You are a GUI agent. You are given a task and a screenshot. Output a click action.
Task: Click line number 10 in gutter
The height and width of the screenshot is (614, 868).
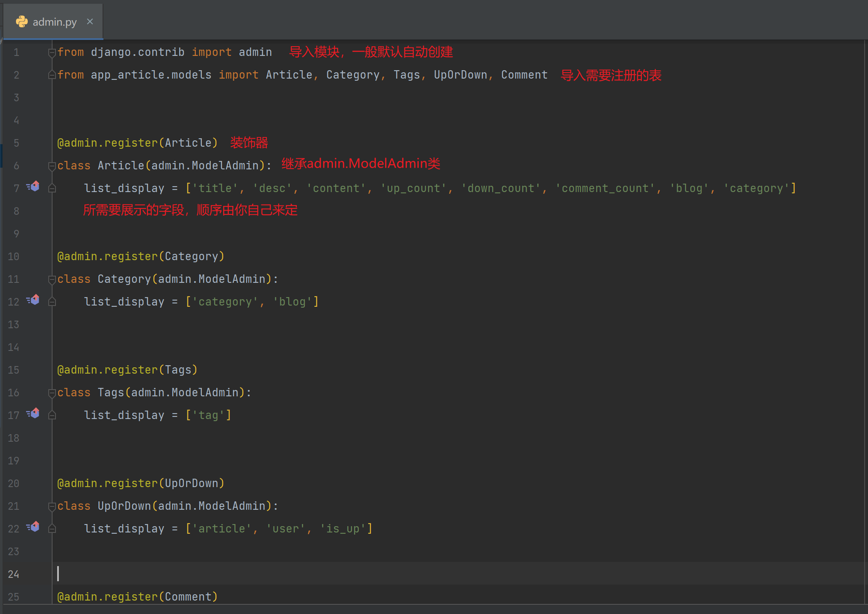click(x=13, y=257)
